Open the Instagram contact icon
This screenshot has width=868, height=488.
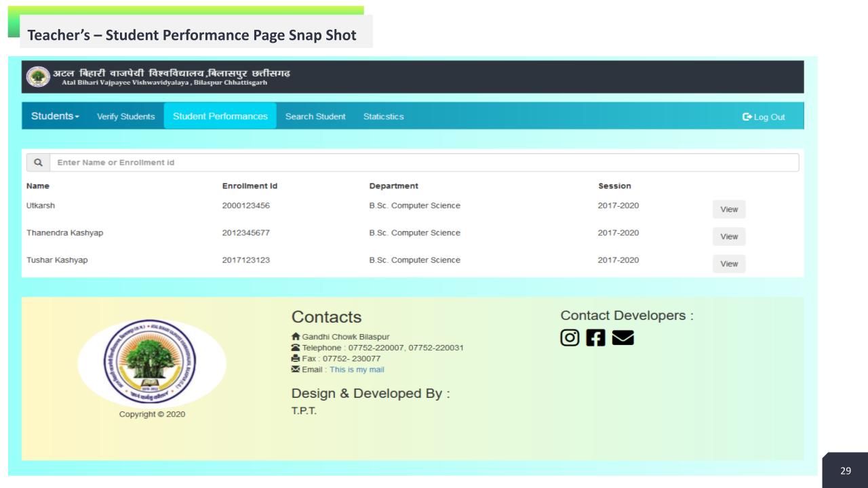[x=569, y=337]
